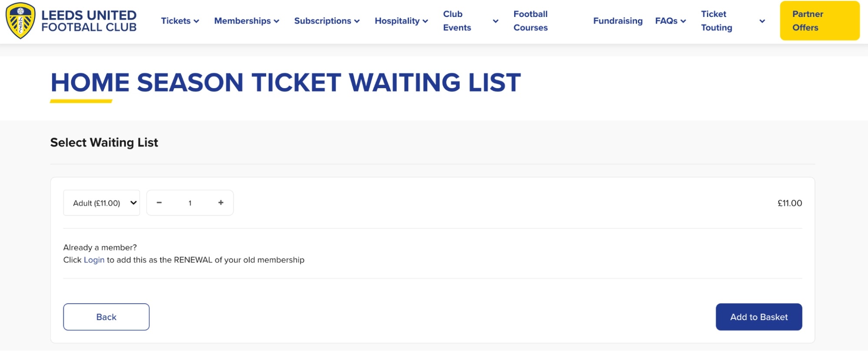Click Add to Basket
Screen dimensions: 868x351
pyautogui.click(x=759, y=317)
